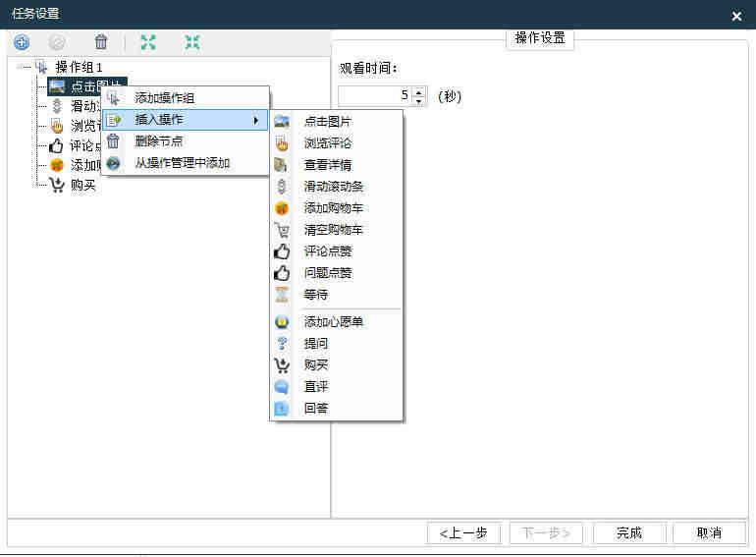Viewport: 756px width, 557px height.
Task: Choose 从操作管理中添加 in the context menu
Action: tap(186, 163)
